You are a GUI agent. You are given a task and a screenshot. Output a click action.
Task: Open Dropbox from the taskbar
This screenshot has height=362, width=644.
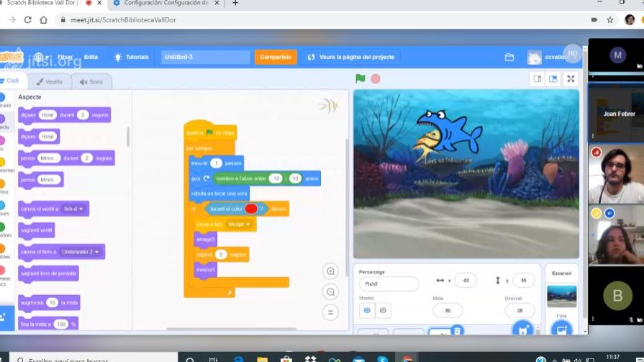311,359
